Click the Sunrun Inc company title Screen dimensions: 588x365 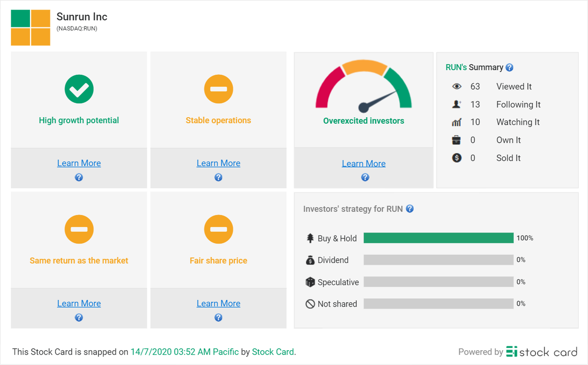coord(82,17)
